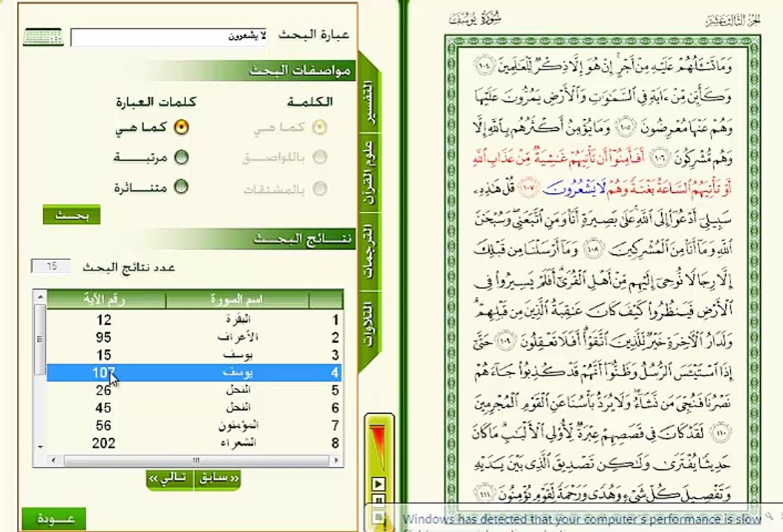The height and width of the screenshot is (532, 783).
Task: Select the باللواصق radio option
Action: click(320, 157)
